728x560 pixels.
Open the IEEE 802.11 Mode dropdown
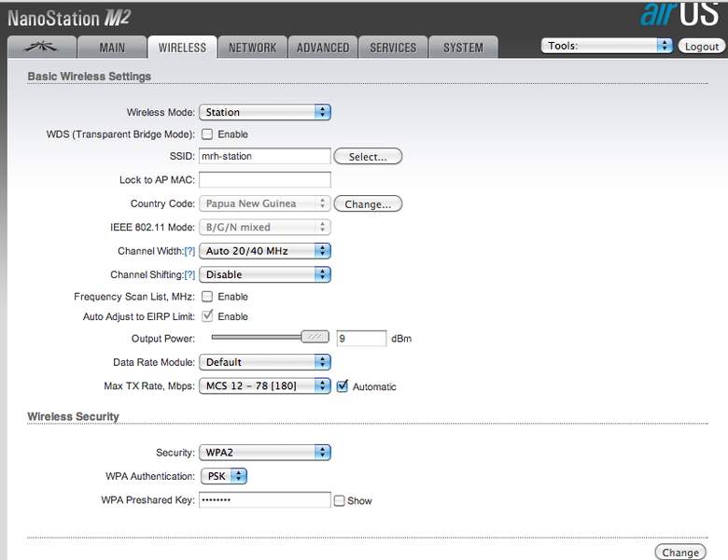point(265,227)
